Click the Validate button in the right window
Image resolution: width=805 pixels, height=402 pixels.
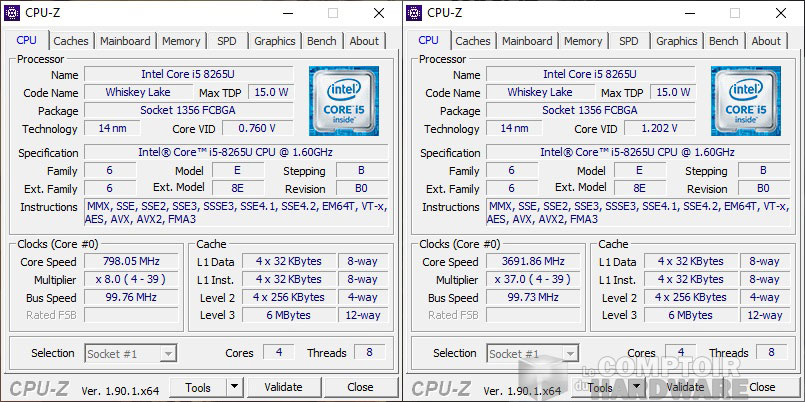pyautogui.click(x=685, y=387)
